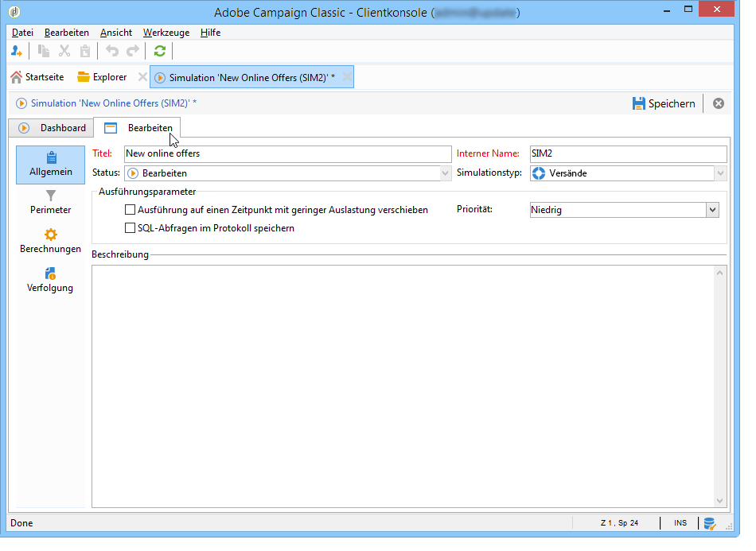Close the Explorer tab with its X
The width and height of the screenshot is (756, 551).
(142, 77)
